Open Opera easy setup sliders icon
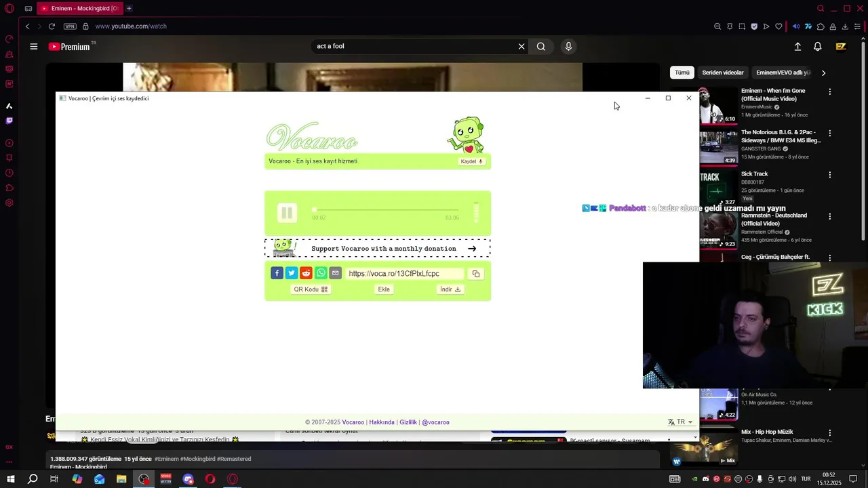This screenshot has width=868, height=488. coord(857,26)
